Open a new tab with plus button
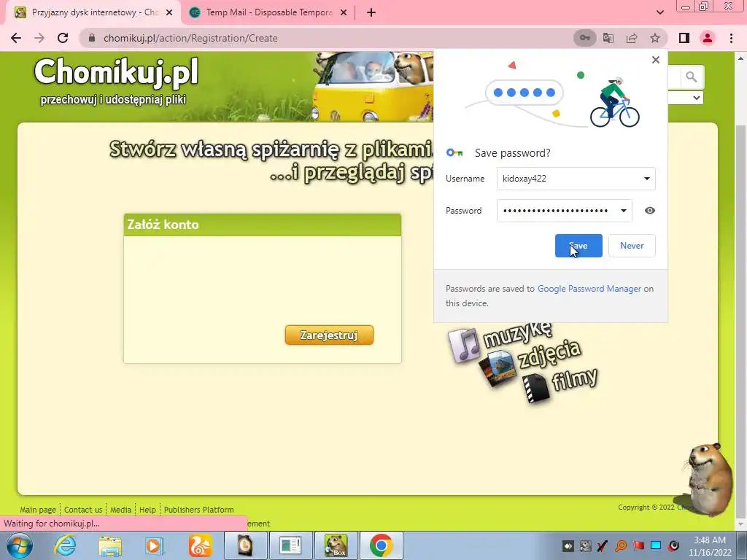 (x=371, y=12)
